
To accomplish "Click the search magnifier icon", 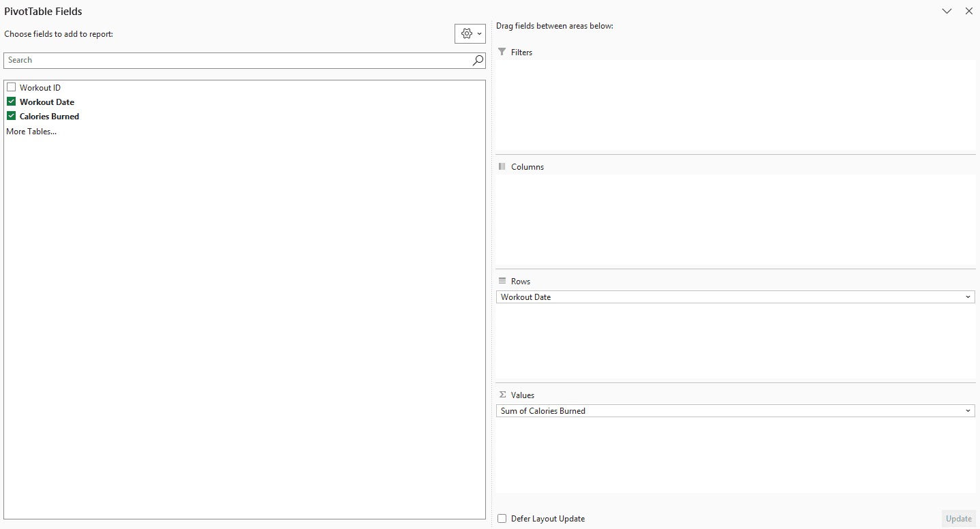I will click(478, 60).
